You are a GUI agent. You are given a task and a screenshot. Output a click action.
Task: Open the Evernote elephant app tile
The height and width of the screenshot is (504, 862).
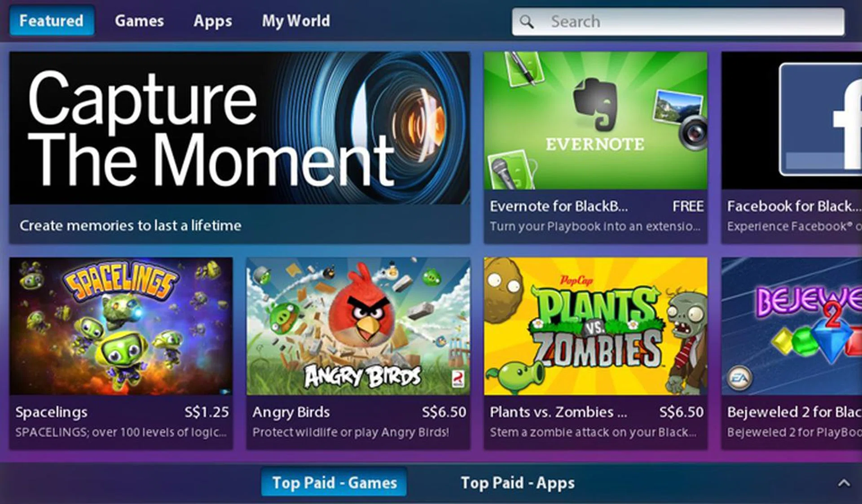coord(595,120)
